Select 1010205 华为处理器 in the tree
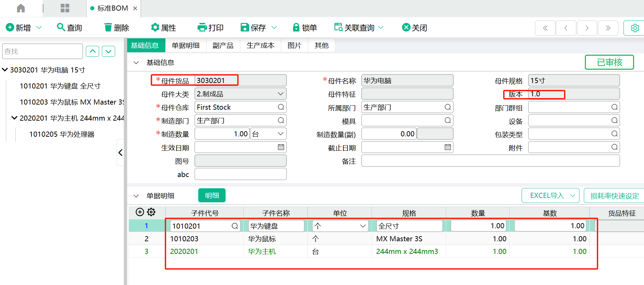The width and height of the screenshot is (644, 285). [62, 134]
